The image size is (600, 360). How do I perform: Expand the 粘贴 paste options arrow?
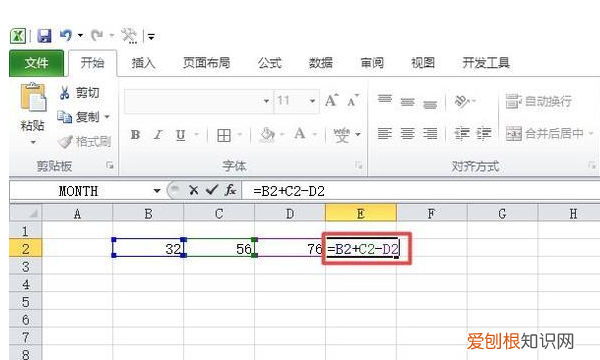tap(33, 142)
